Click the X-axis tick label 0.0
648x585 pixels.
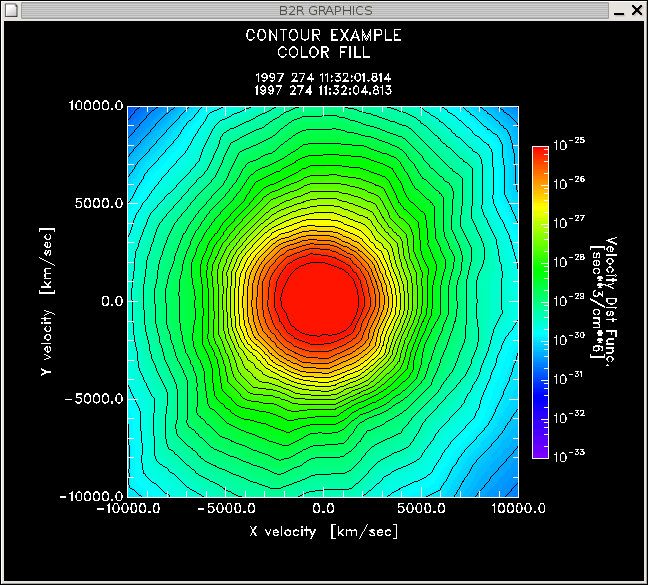click(x=323, y=509)
